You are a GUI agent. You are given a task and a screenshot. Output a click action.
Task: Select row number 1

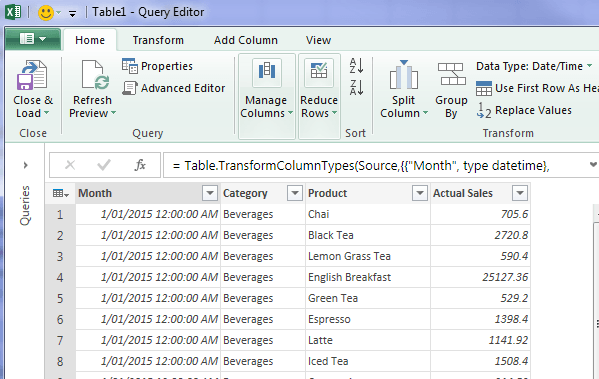point(60,214)
